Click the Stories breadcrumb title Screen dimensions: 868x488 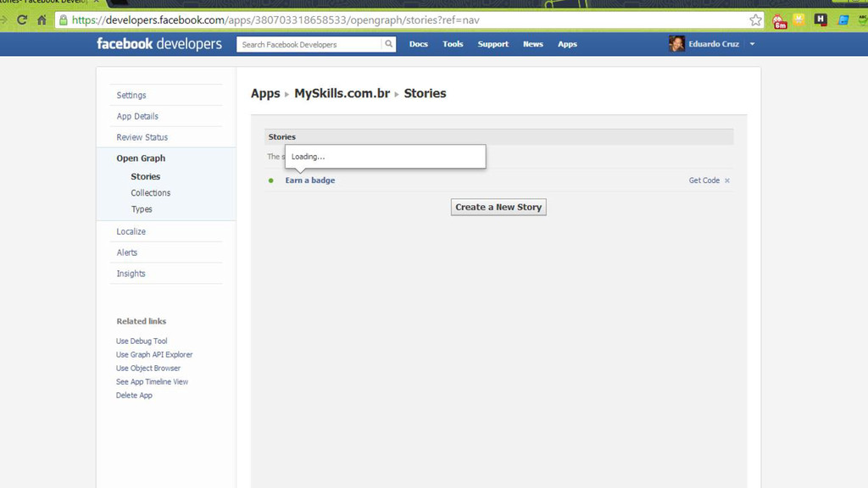(x=426, y=93)
